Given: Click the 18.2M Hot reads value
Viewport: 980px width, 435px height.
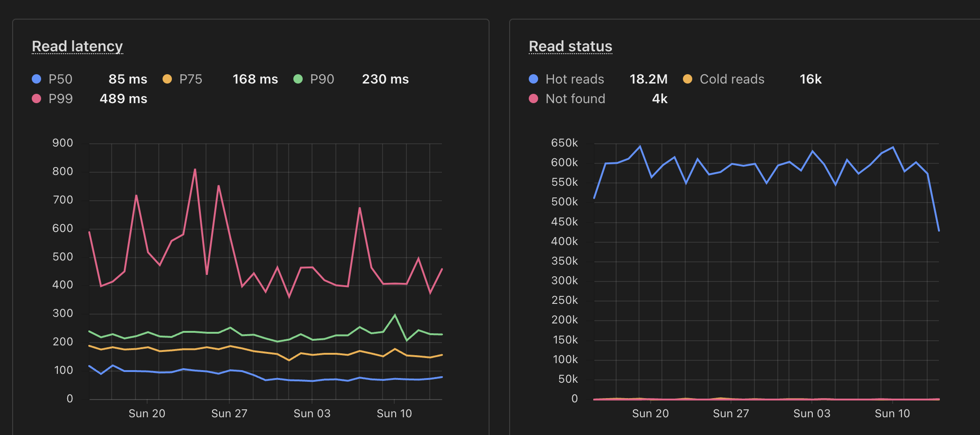Looking at the screenshot, I should pyautogui.click(x=648, y=79).
